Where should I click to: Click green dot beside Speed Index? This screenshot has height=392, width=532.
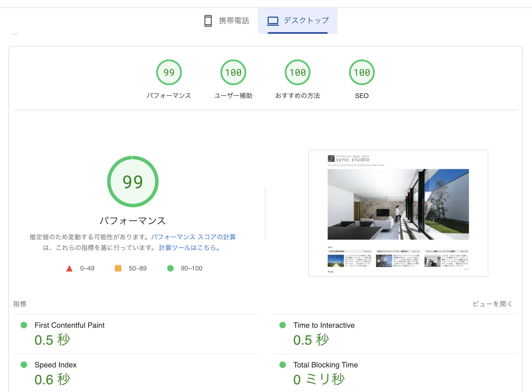(x=24, y=365)
